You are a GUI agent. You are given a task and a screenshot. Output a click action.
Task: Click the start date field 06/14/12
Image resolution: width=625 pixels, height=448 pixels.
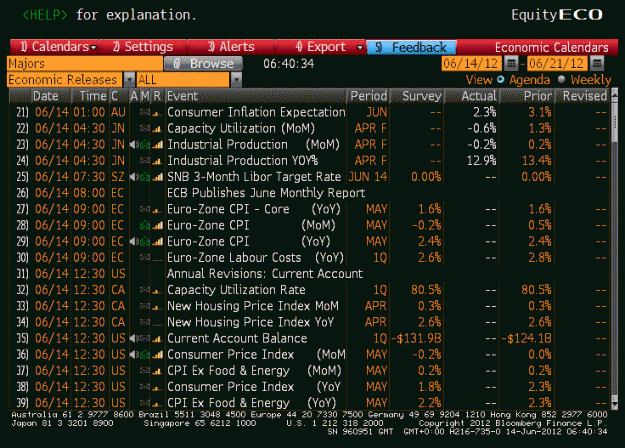pyautogui.click(x=471, y=63)
